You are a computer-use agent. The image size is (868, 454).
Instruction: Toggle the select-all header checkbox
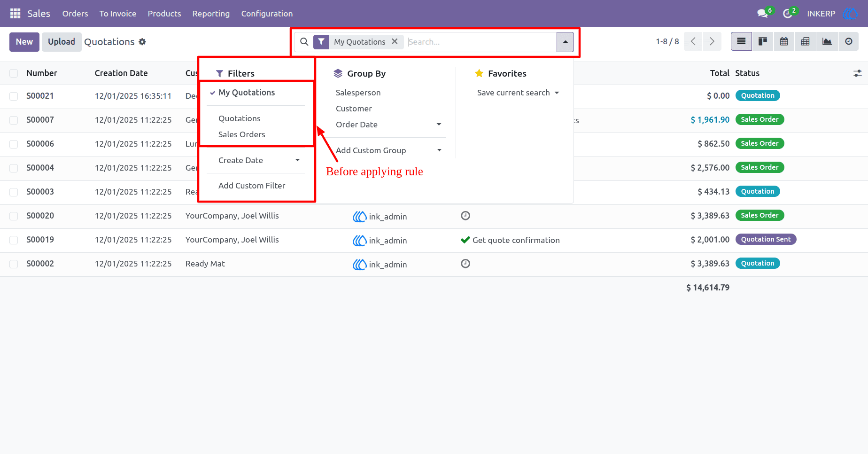14,73
